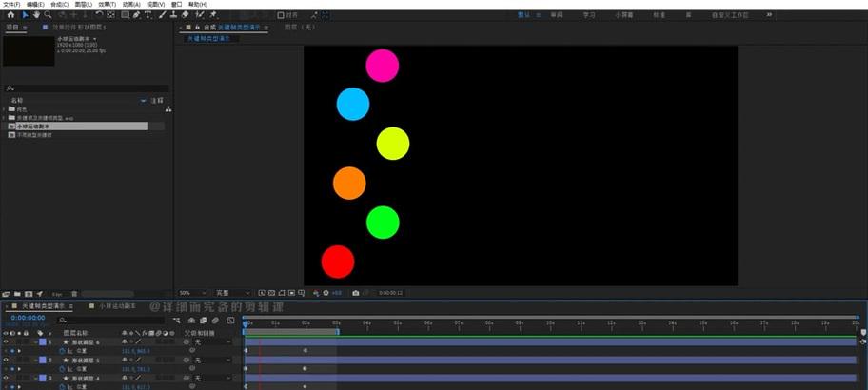Expand the workspace overflow double-arrow
The image size is (868, 390).
(769, 15)
